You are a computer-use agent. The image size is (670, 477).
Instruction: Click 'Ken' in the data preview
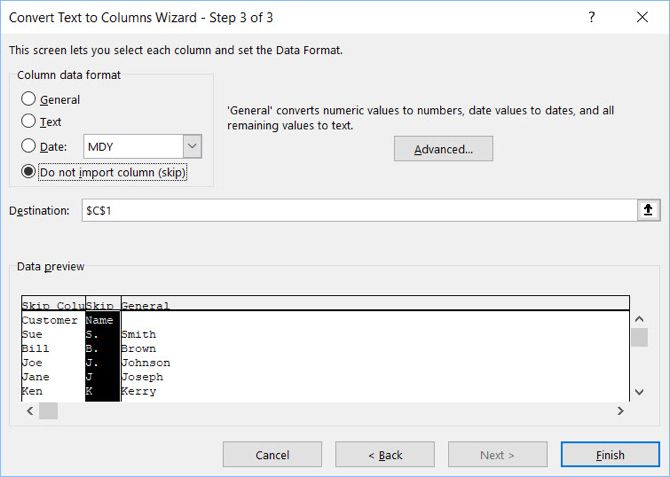[32, 391]
